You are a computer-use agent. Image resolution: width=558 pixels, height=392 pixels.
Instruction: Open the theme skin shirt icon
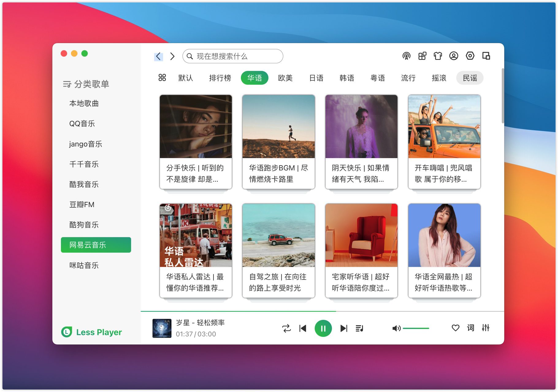click(438, 56)
